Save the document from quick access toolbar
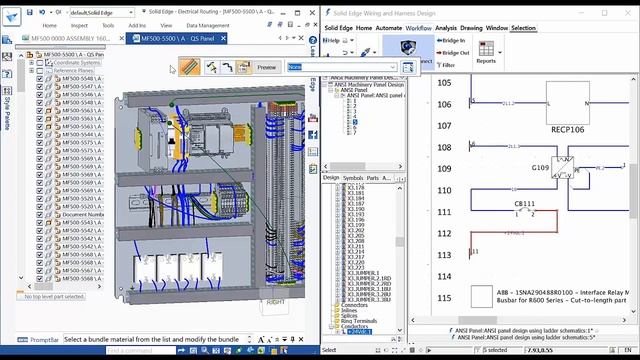The width and height of the screenshot is (640, 360). tap(29, 13)
